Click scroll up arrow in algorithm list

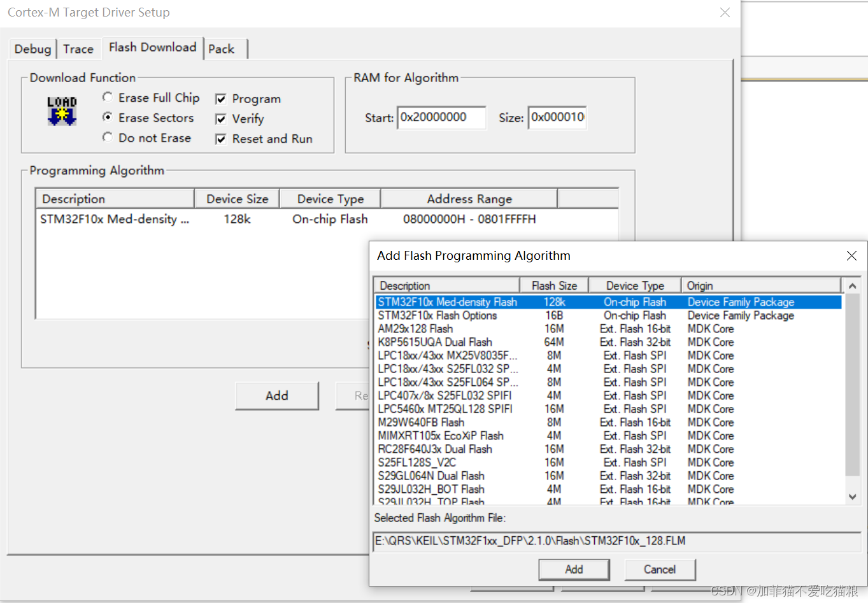click(853, 287)
